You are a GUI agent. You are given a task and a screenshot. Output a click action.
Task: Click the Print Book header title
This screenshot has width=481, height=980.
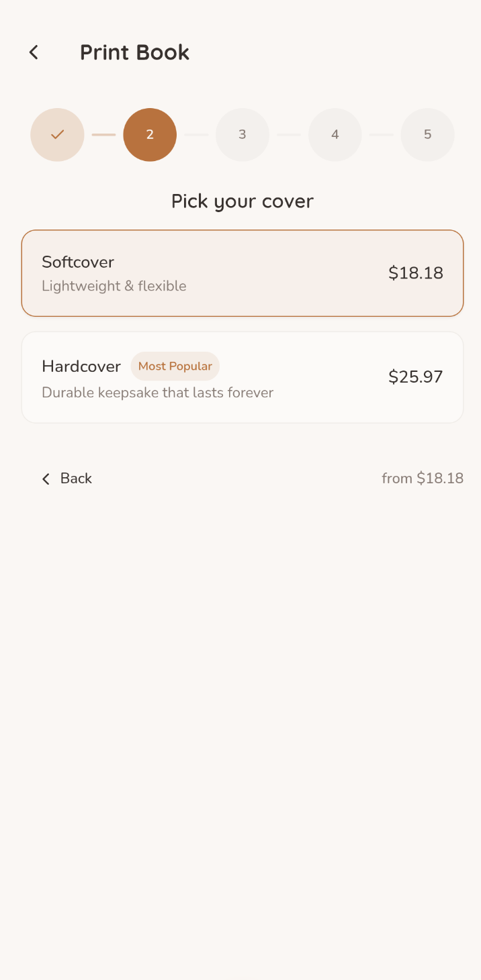(x=134, y=52)
